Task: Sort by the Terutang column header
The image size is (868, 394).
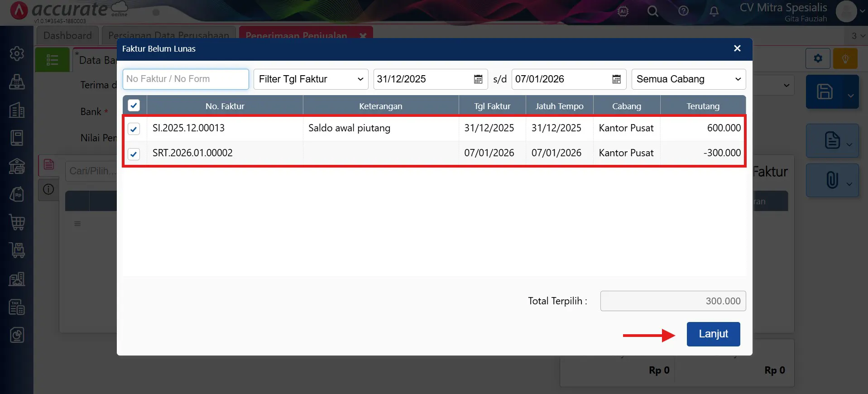Action: click(703, 106)
